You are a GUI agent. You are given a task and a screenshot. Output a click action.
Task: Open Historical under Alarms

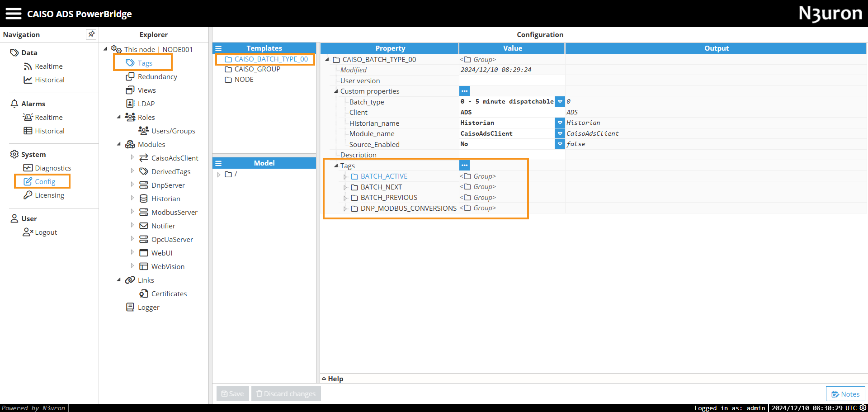point(49,131)
